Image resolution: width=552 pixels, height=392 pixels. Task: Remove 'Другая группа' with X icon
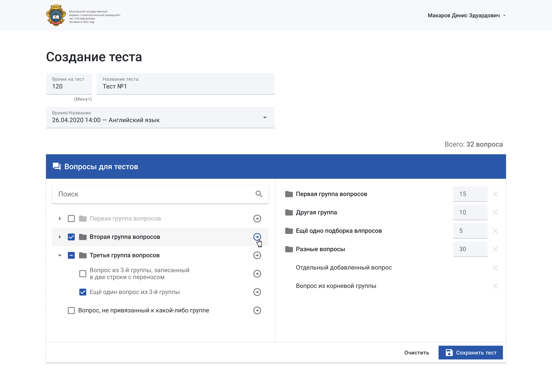coord(495,212)
